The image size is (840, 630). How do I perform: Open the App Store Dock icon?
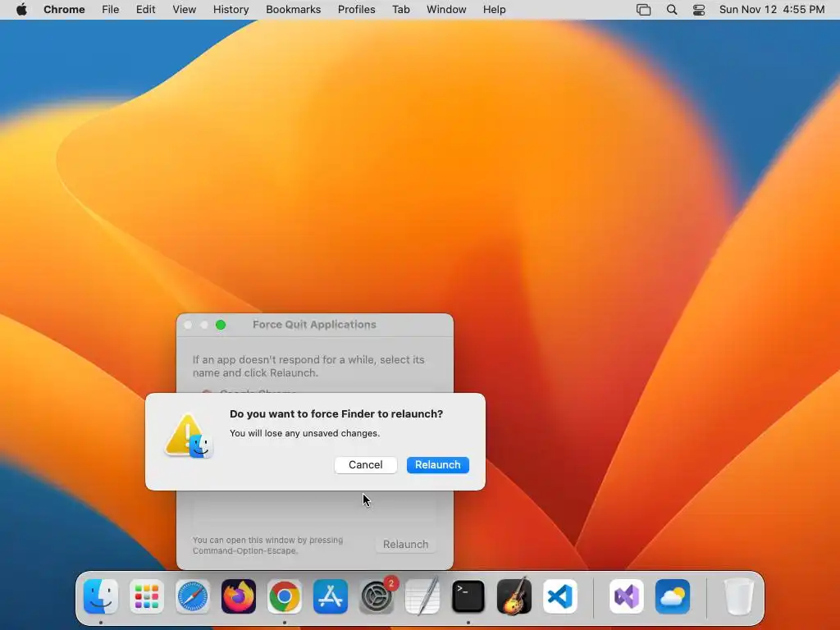click(331, 596)
